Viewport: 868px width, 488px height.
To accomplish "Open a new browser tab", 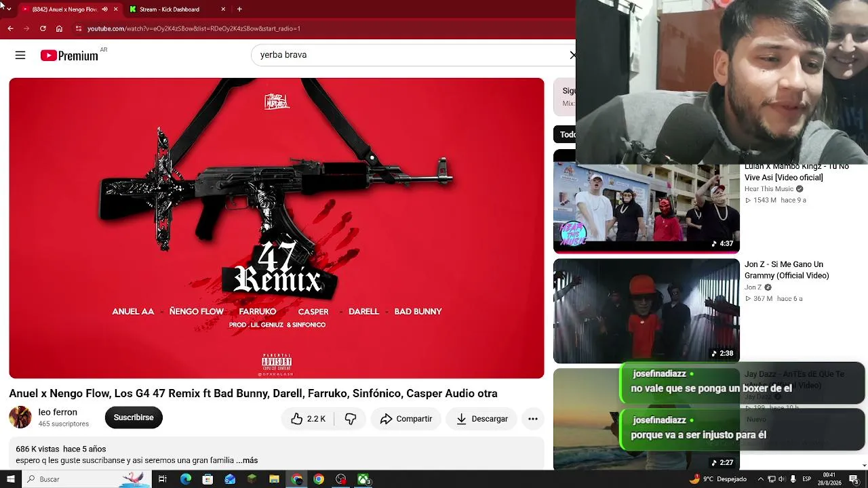I will [x=239, y=9].
